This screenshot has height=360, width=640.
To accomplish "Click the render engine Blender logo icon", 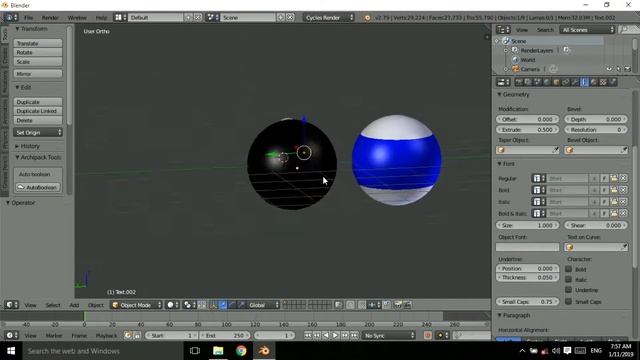I will click(367, 18).
